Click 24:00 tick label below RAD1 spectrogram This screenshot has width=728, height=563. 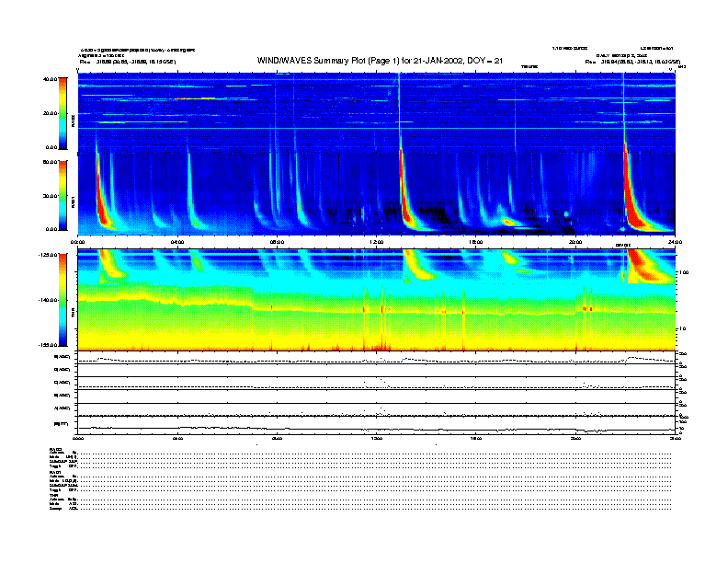[675, 242]
